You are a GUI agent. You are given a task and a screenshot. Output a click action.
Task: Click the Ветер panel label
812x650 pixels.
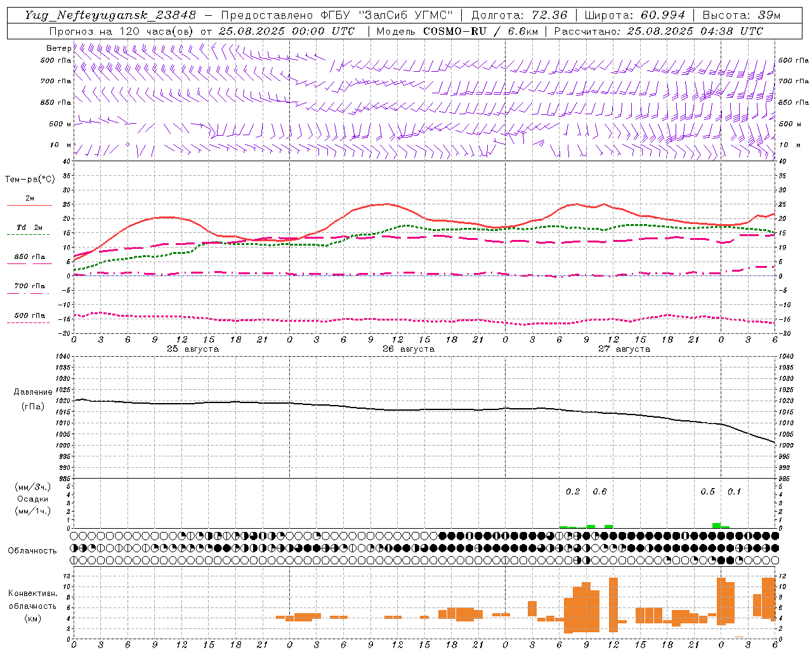click(x=58, y=48)
